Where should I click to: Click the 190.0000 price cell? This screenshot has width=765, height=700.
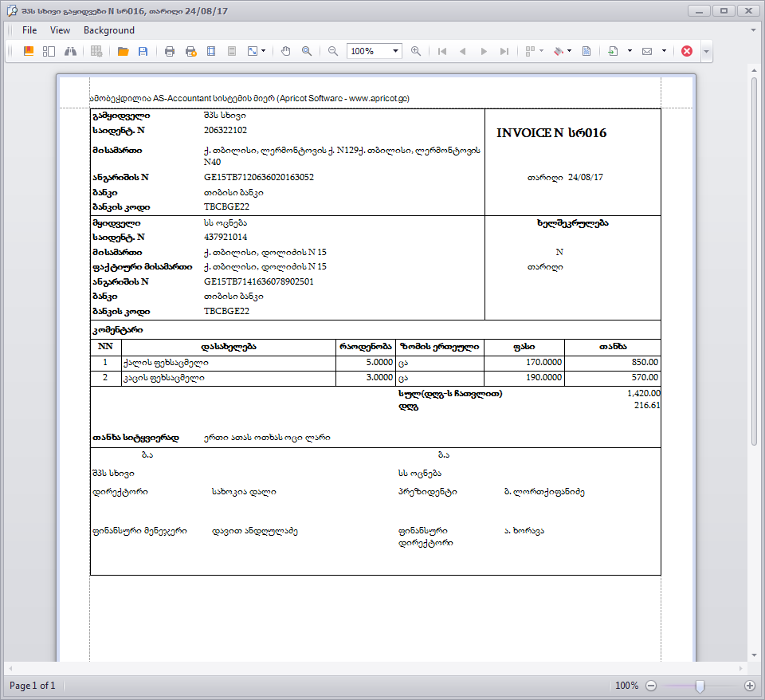524,377
